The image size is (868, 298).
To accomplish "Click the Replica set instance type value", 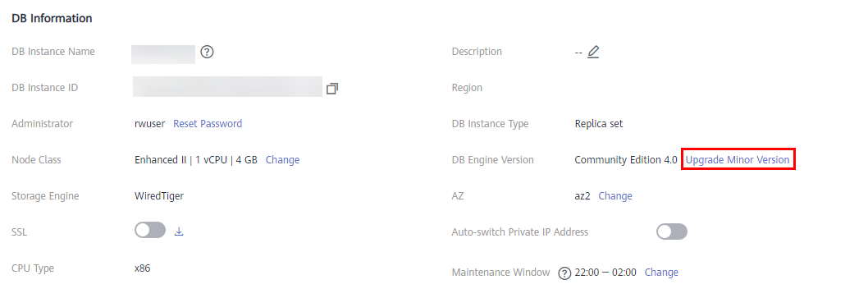I will click(599, 123).
